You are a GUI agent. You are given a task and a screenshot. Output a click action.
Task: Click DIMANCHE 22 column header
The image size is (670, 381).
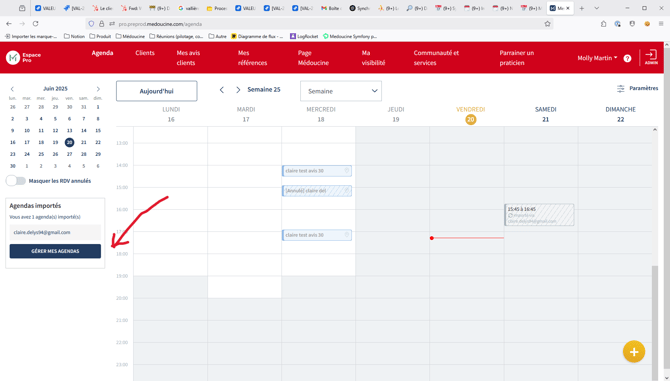pyautogui.click(x=620, y=114)
